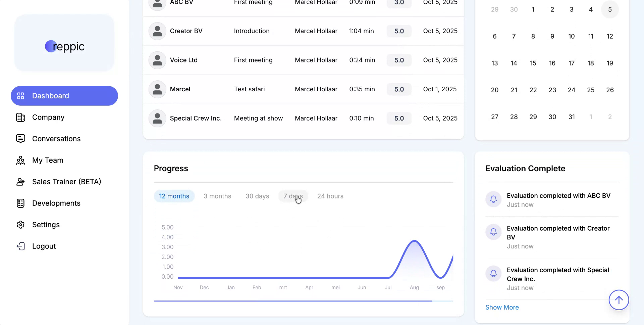Click the Developments panel icon
Screen dimensions: 644x325
pyautogui.click(x=20, y=203)
